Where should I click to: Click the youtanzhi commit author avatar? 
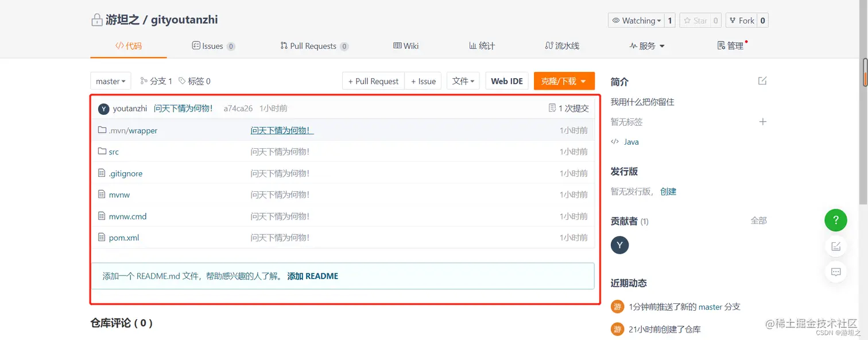(103, 109)
